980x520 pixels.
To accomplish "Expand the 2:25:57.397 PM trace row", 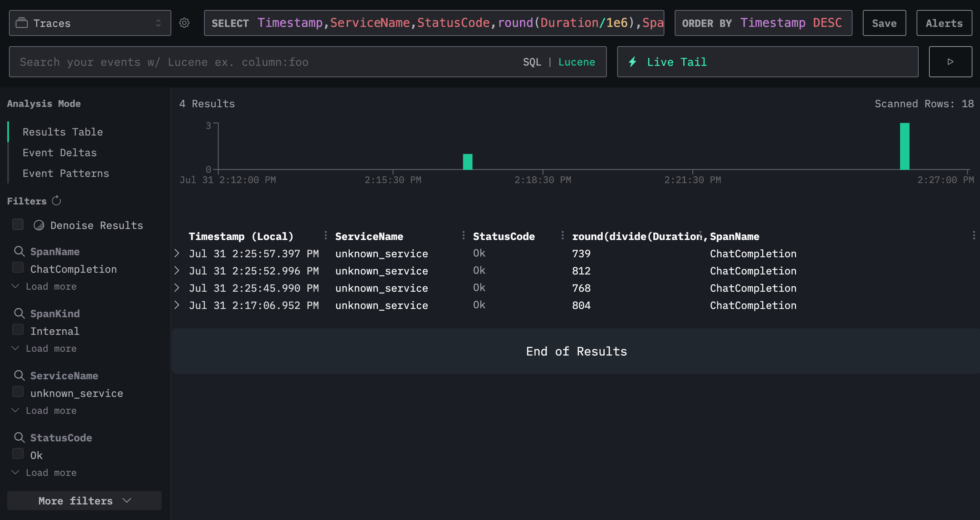I will [x=177, y=253].
